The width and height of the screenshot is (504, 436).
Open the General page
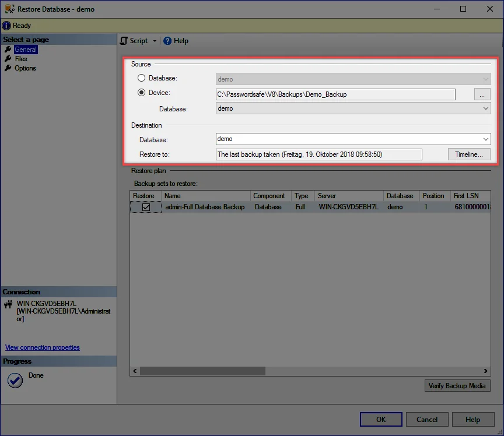click(26, 50)
